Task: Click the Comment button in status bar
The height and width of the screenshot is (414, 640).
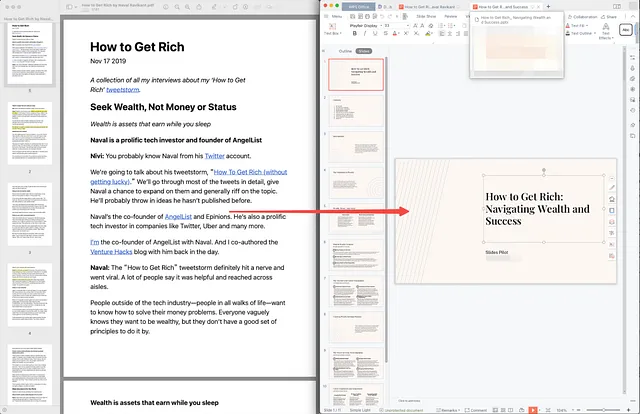Action: pos(476,410)
